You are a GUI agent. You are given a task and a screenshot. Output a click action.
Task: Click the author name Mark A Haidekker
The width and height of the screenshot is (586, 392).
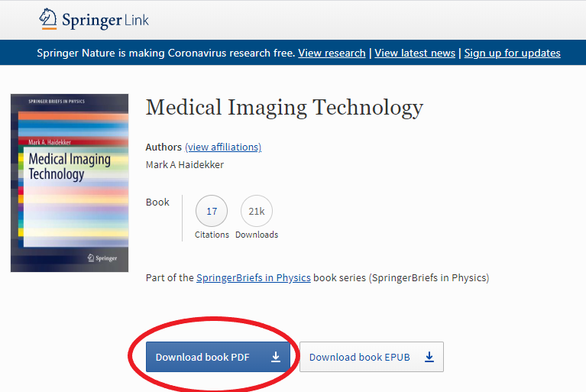coord(185,164)
